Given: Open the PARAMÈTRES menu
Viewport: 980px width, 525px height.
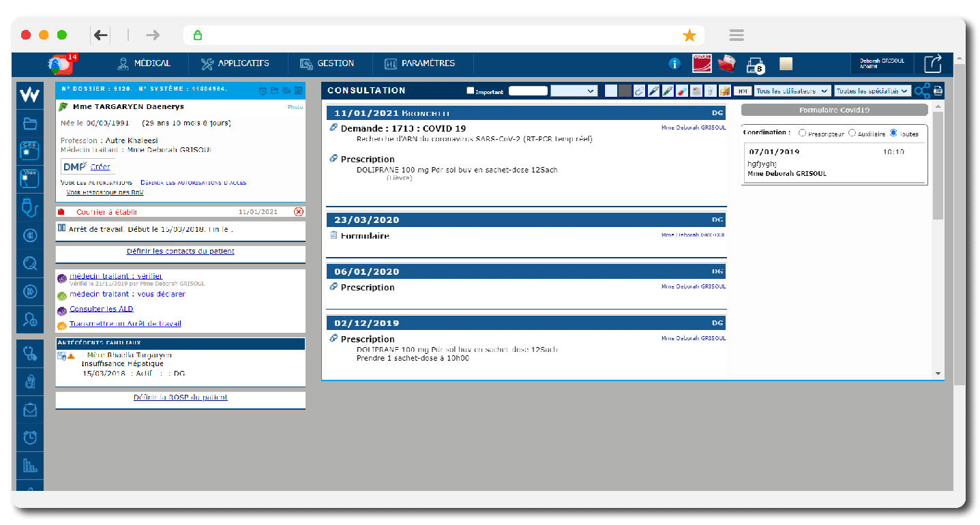Looking at the screenshot, I should pyautogui.click(x=419, y=63).
